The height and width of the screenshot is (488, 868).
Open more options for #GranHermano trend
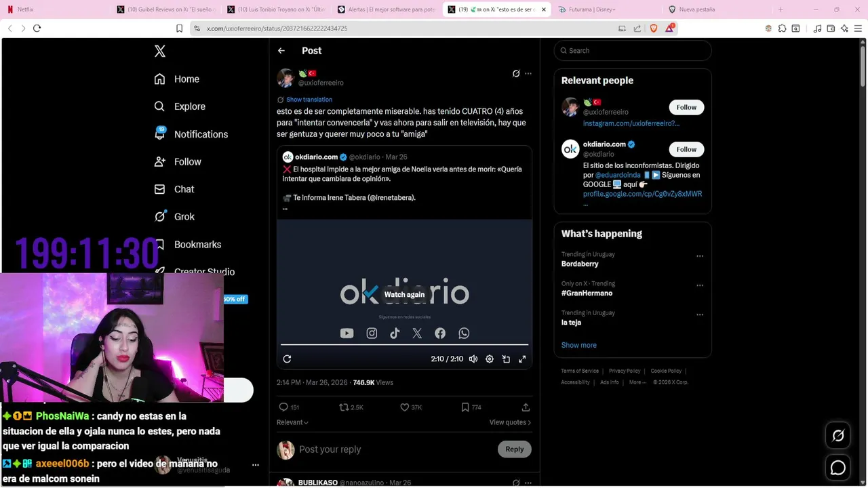pyautogui.click(x=700, y=285)
